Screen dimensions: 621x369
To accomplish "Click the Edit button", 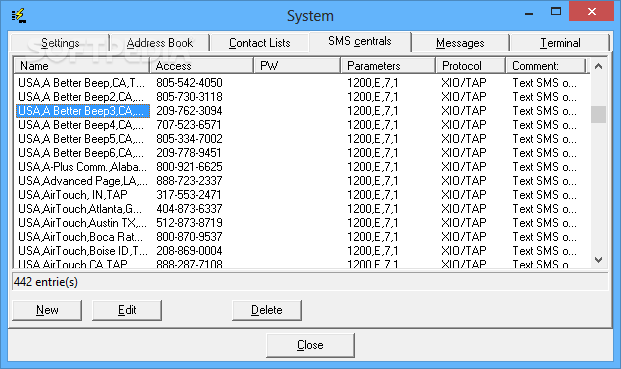I will pyautogui.click(x=127, y=310).
